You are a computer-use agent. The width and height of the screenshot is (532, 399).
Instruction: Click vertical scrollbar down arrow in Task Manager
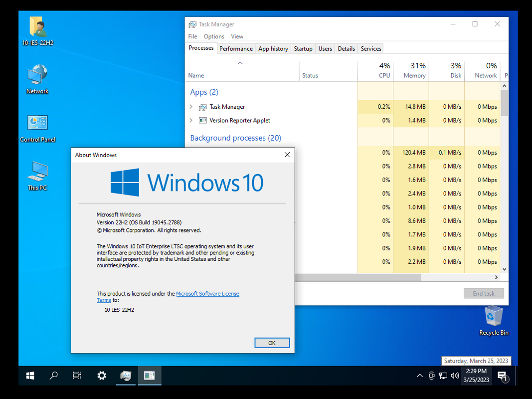(x=504, y=269)
